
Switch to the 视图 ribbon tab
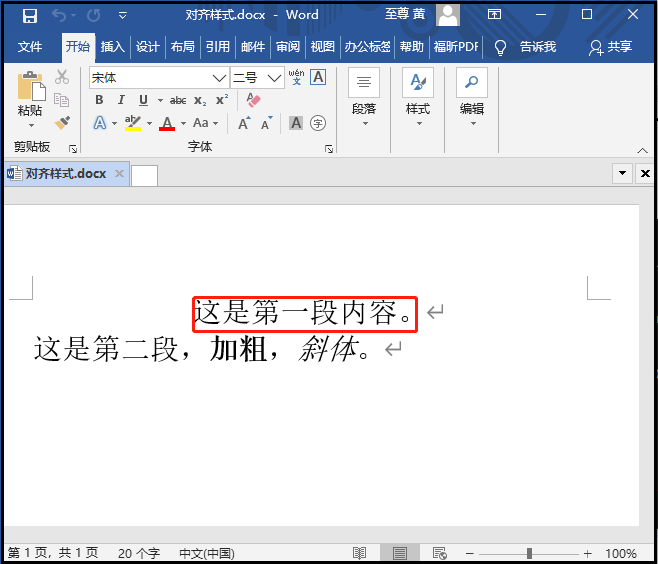pyautogui.click(x=322, y=47)
